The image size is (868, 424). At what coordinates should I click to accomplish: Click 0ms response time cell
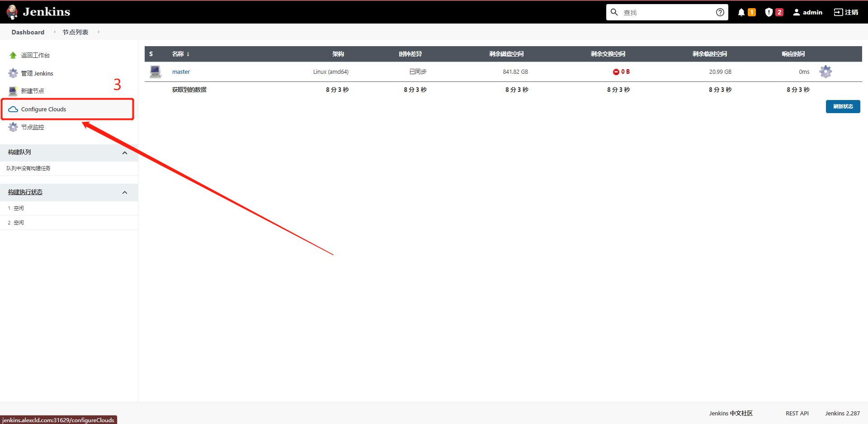click(804, 71)
